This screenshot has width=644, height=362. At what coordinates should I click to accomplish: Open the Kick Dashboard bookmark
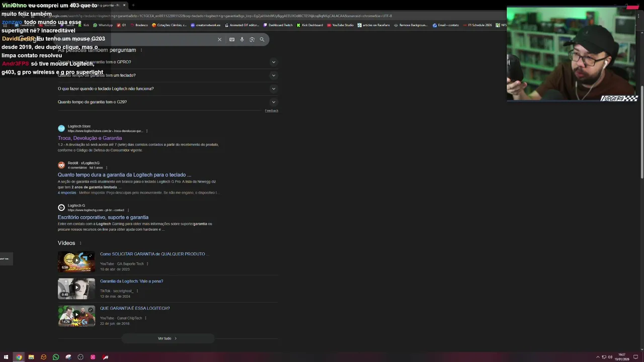[x=310, y=25]
